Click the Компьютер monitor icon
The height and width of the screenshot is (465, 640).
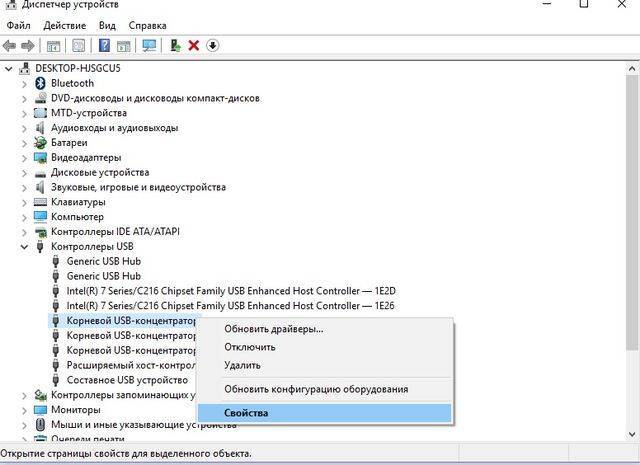40,216
